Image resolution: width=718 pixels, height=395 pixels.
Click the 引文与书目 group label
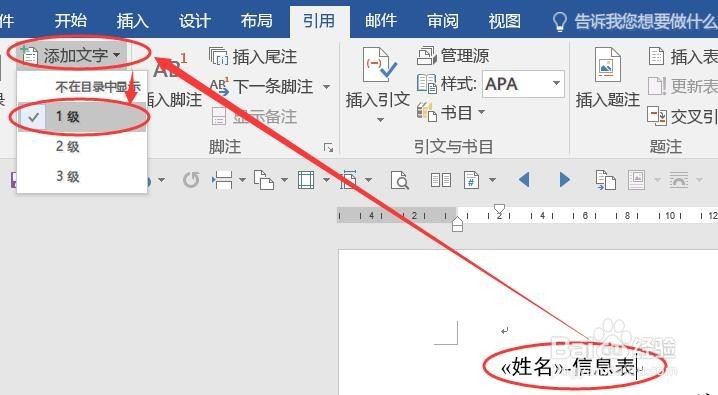[x=453, y=146]
